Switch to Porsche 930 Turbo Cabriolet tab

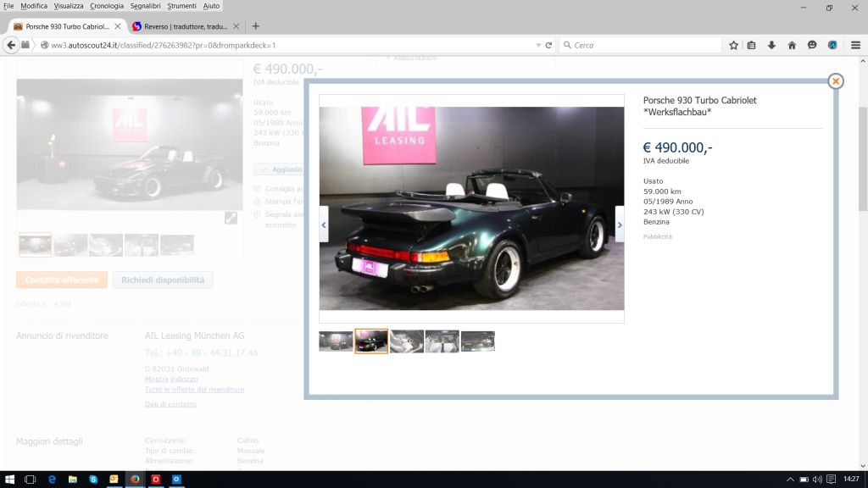coord(67,26)
